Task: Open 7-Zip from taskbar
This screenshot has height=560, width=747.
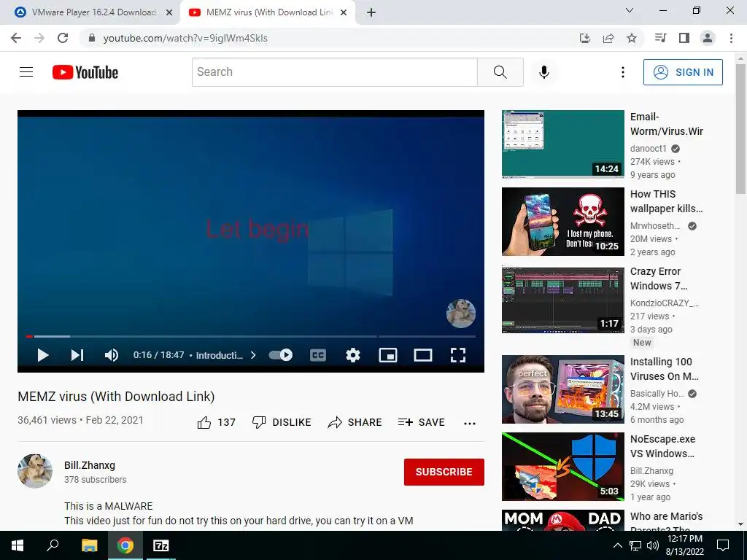Action: coord(160,545)
